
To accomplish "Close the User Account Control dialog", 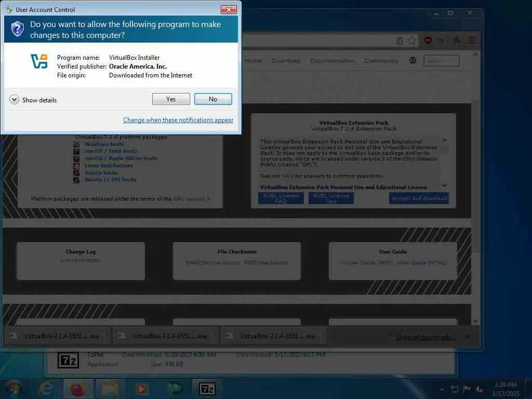I will [x=229, y=9].
